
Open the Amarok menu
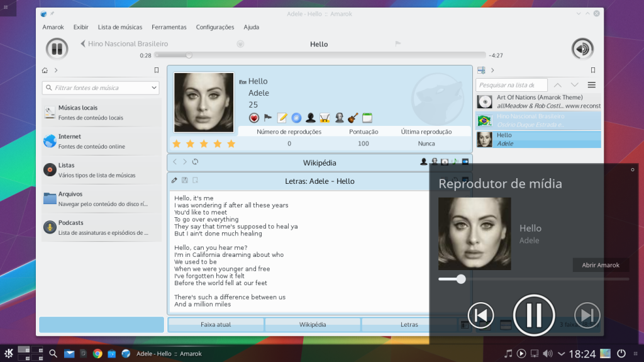(53, 27)
